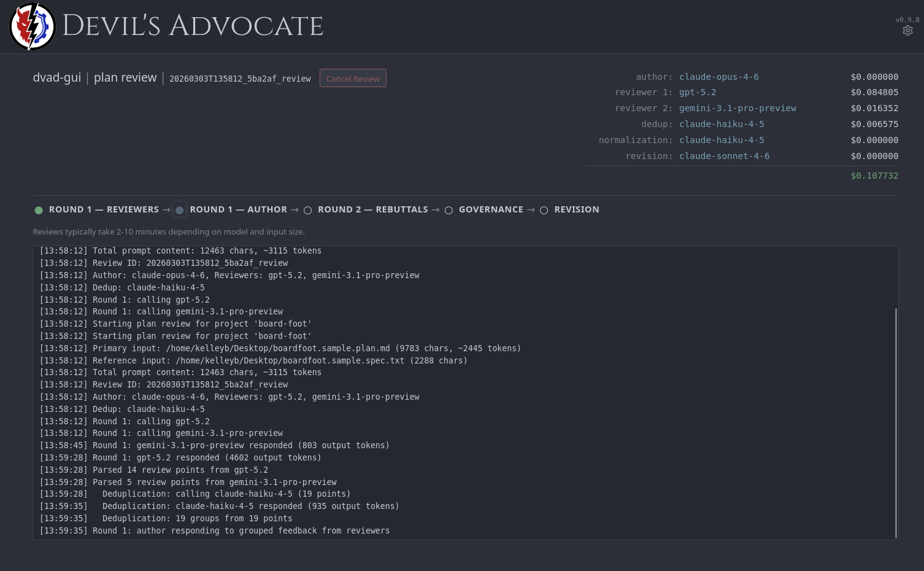Click the log line 'gemini-3.1-pro-preview responded (803 output tokens)'

[x=215, y=445]
